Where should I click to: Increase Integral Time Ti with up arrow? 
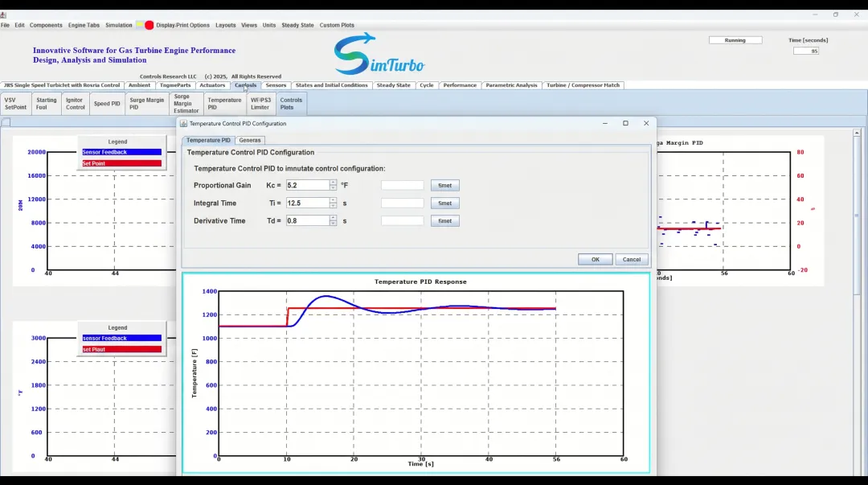[x=333, y=200]
